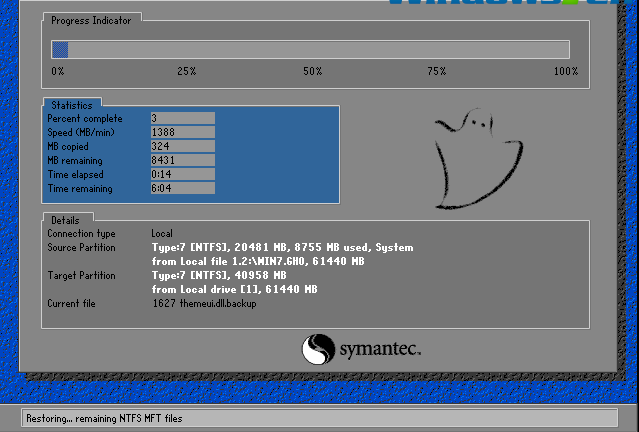
Task: Click the Details group title
Action: [x=67, y=219]
